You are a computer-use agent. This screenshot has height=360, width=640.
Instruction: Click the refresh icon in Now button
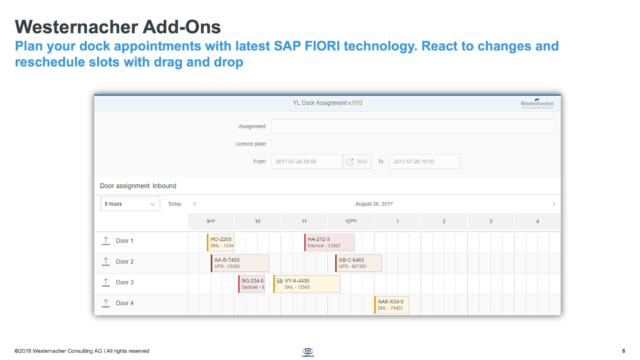(x=350, y=162)
